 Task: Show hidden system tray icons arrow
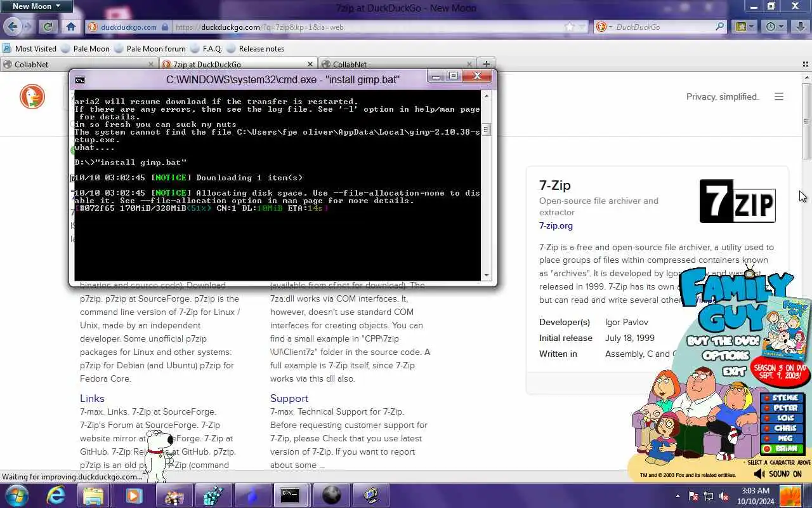[678, 496]
